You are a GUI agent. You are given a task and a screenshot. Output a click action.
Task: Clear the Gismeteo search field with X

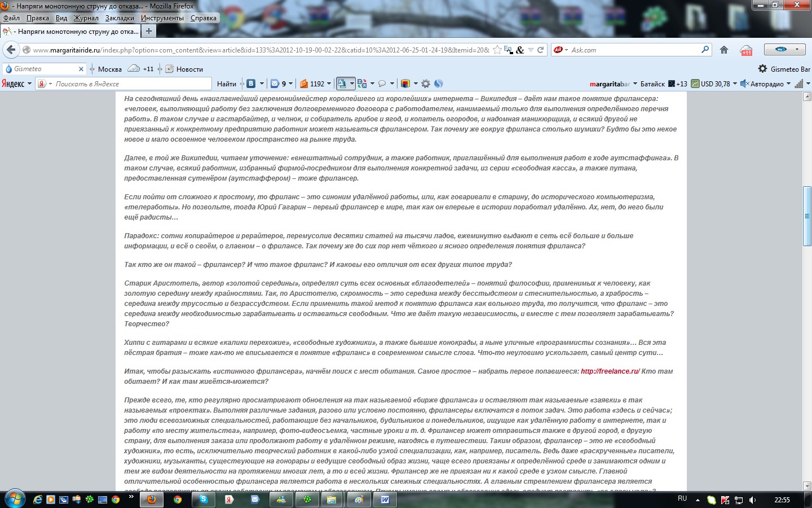tap(81, 69)
